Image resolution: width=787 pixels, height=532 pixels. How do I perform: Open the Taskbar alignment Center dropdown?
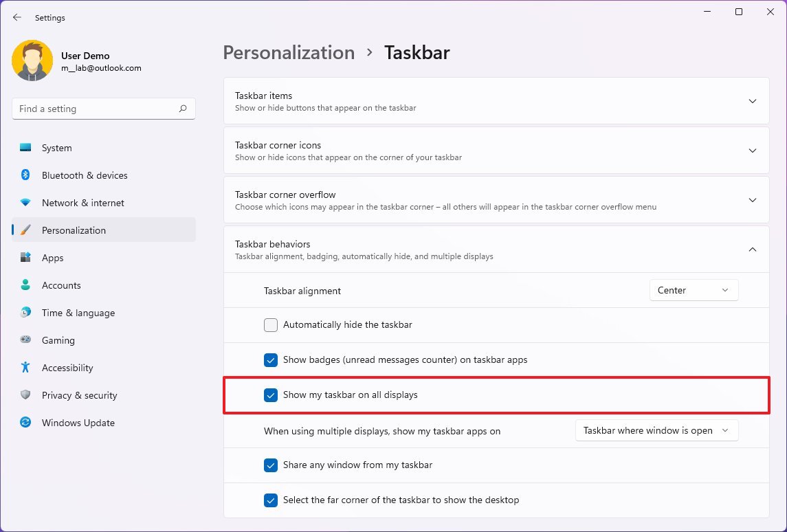[694, 290]
